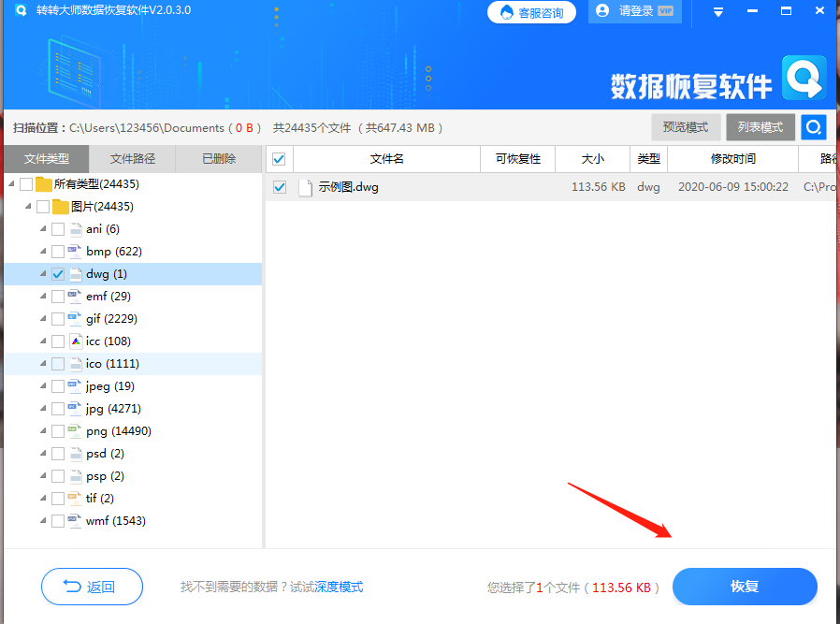Click the 图片 folder icon
Screen dimensions: 840x624
61,207
